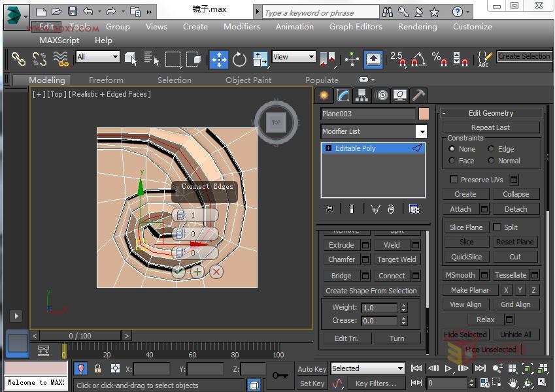Switch to the Hierarchy panel icon
This screenshot has width=555, height=392.
(360, 95)
